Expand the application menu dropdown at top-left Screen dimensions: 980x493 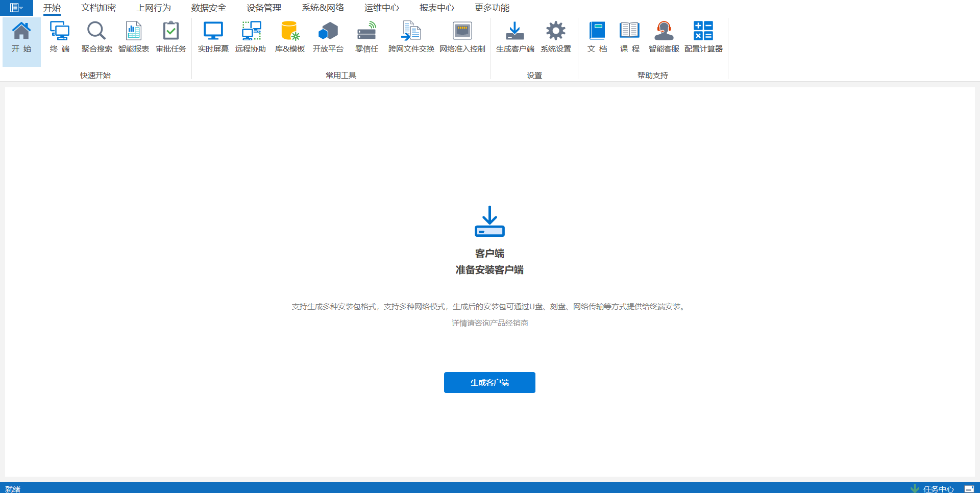[16, 8]
